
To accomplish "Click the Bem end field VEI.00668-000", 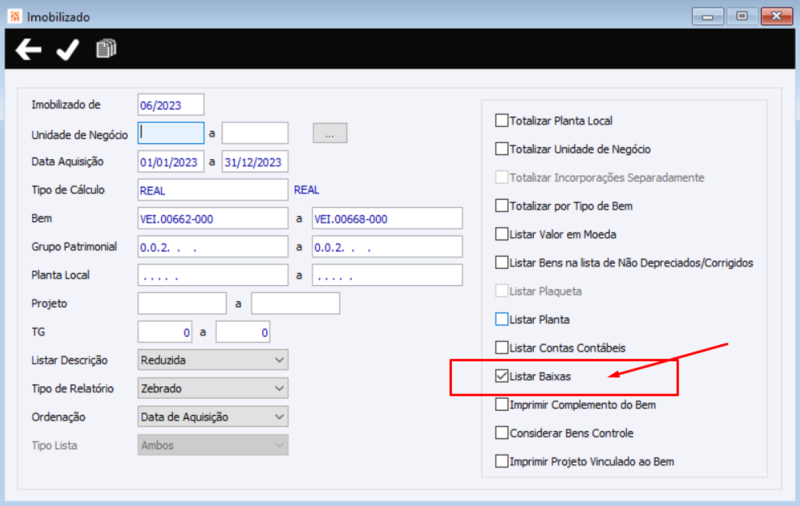I will click(x=387, y=218).
